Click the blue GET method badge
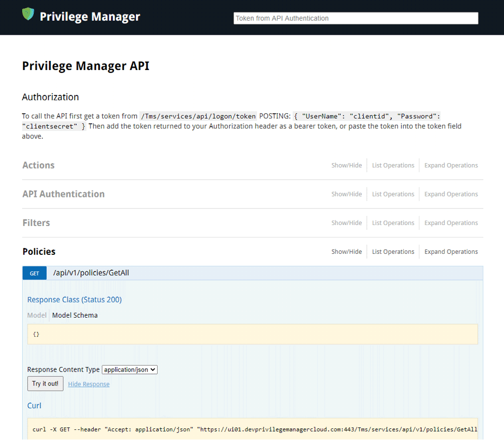Image resolution: width=504 pixels, height=440 pixels. (34, 273)
